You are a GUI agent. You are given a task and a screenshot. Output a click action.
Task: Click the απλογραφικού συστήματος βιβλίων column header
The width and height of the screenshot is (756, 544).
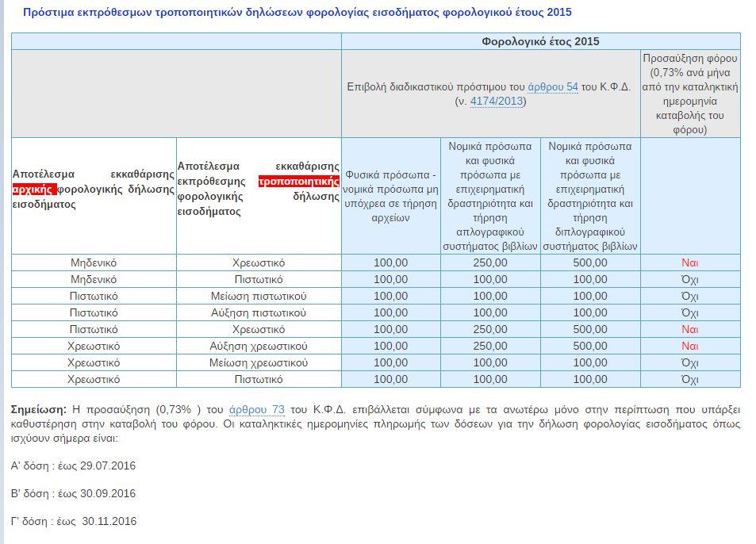[x=490, y=196]
